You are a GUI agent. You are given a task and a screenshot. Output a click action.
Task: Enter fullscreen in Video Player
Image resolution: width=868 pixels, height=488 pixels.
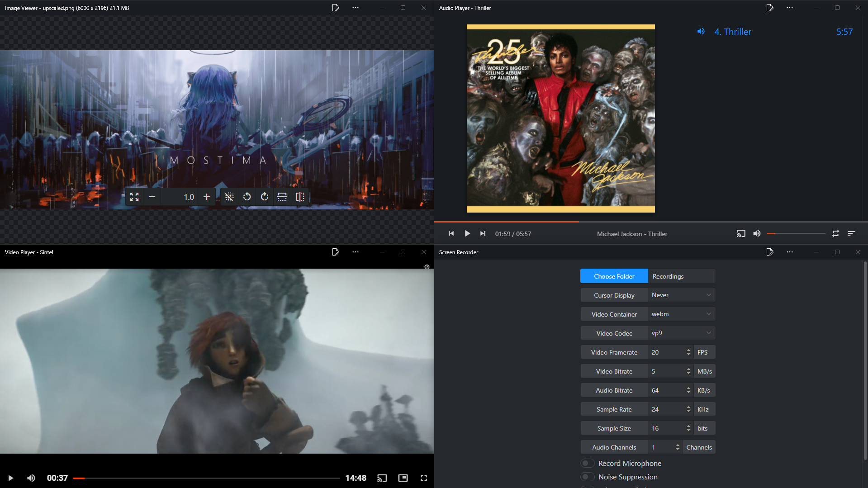tap(424, 478)
